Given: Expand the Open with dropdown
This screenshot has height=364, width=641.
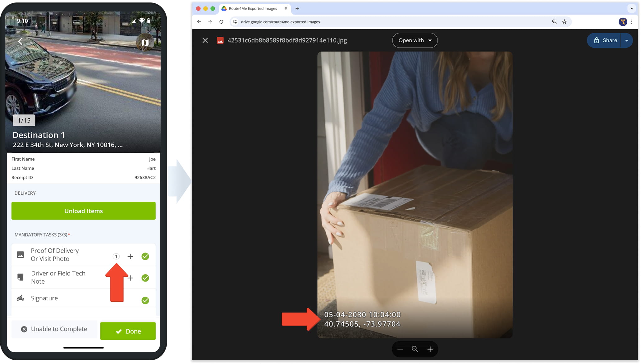Looking at the screenshot, I should 415,40.
